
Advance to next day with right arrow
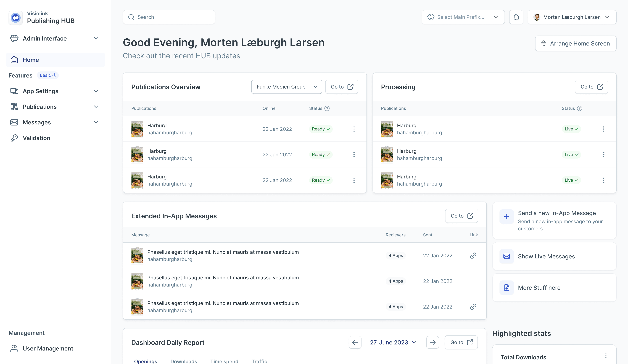tap(433, 342)
